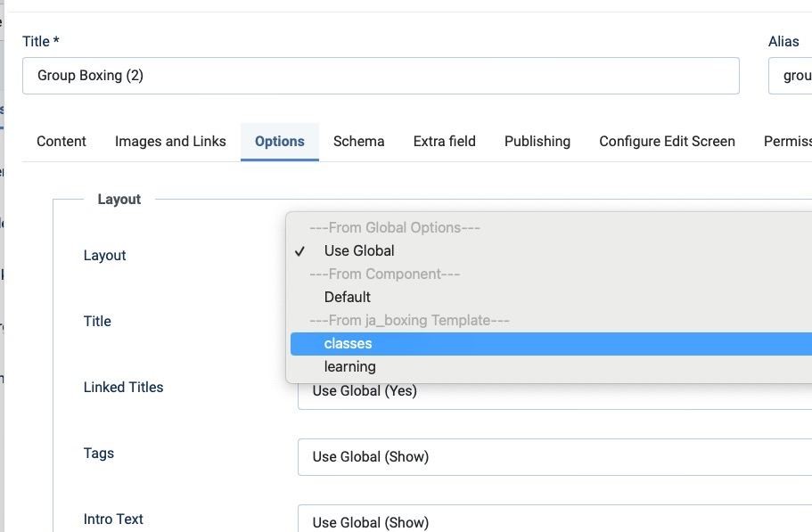This screenshot has width=812, height=532.
Task: Open the partially visible Permissions tab
Action: 787,141
